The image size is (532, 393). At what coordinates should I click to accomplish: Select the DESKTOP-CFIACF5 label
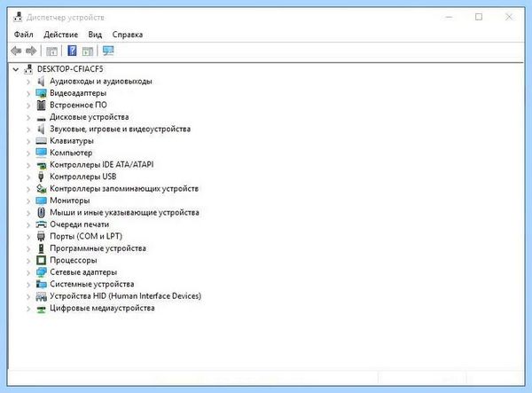click(70, 69)
